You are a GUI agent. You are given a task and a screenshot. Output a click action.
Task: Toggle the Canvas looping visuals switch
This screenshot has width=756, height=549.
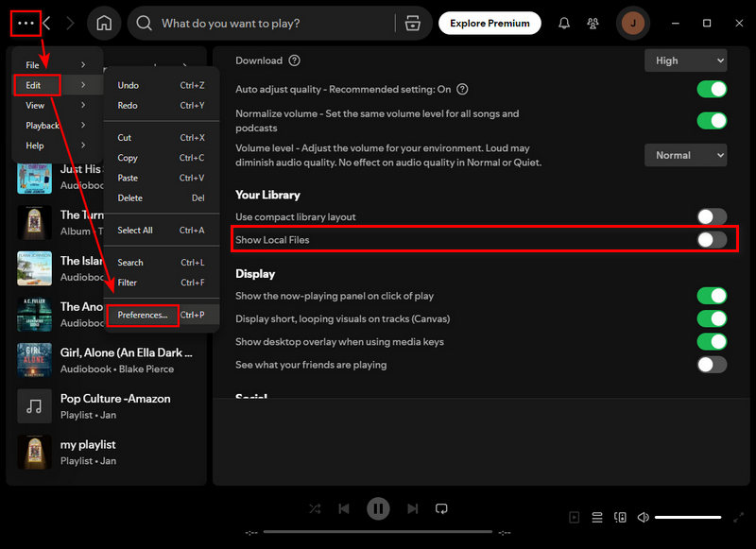(712, 318)
